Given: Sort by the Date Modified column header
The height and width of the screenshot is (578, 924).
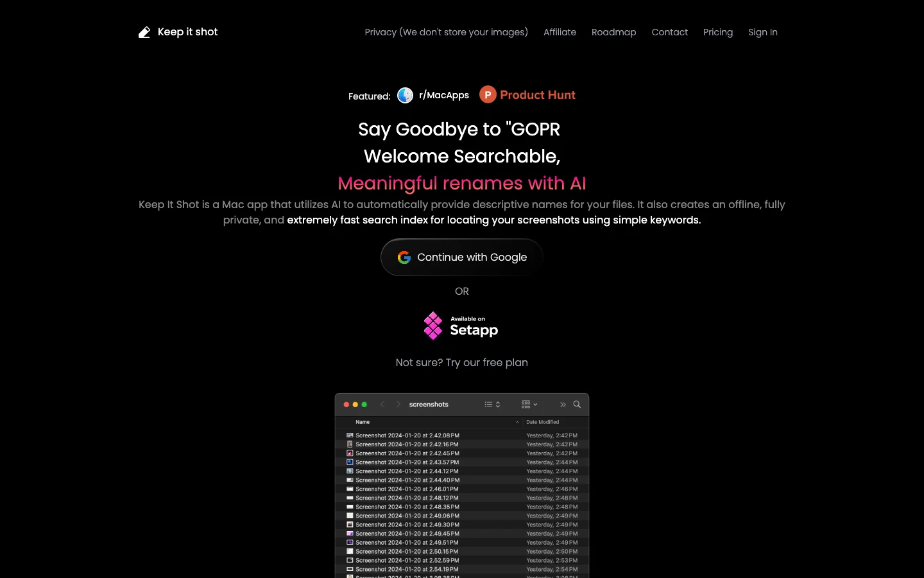Looking at the screenshot, I should tap(542, 422).
